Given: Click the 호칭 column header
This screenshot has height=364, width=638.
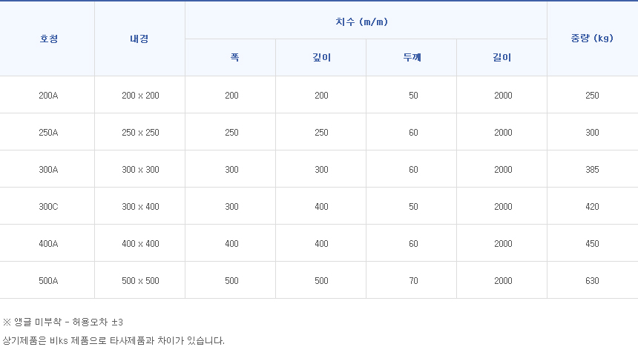Looking at the screenshot, I should pyautogui.click(x=48, y=39).
